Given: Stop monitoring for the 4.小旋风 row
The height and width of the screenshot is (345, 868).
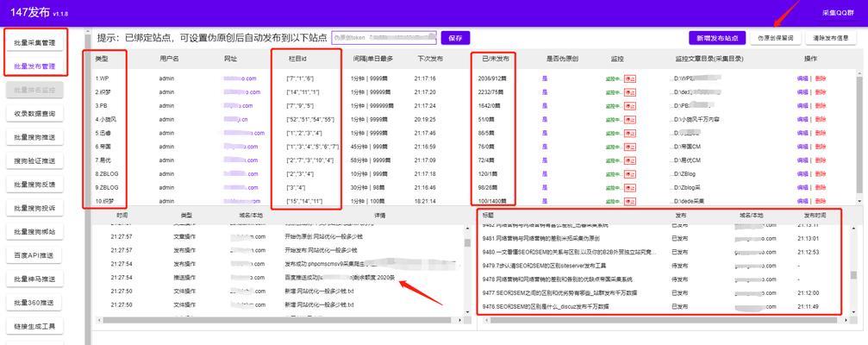Looking at the screenshot, I should pos(630,120).
